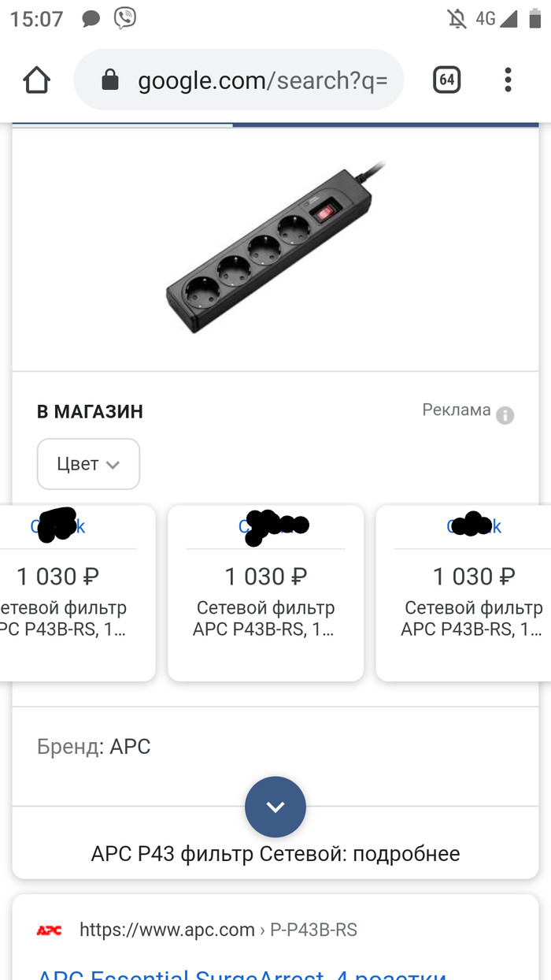The image size is (551, 980).
Task: Tap the lock icon in address bar
Action: click(x=110, y=80)
